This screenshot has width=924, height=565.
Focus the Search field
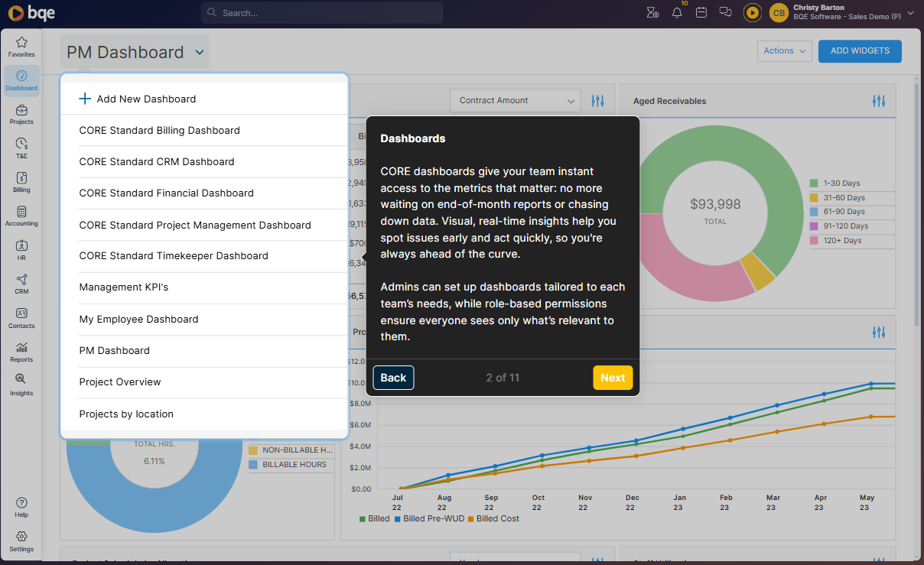click(x=322, y=13)
